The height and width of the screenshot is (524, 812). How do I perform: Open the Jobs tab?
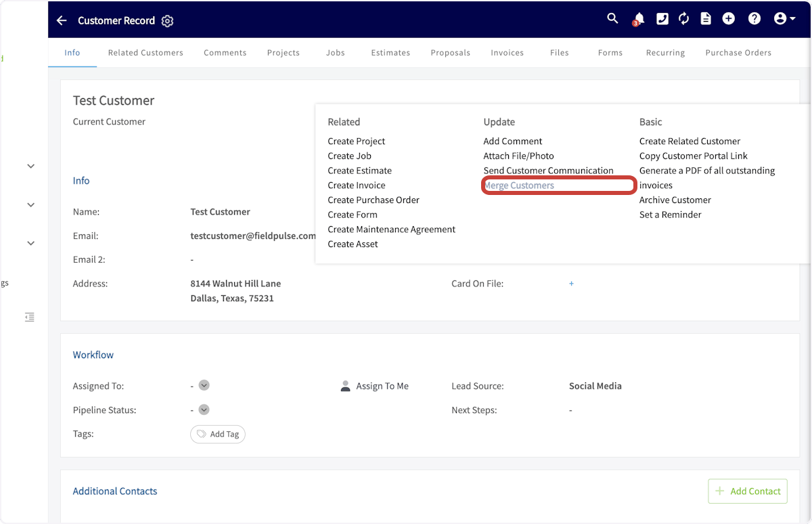click(336, 52)
